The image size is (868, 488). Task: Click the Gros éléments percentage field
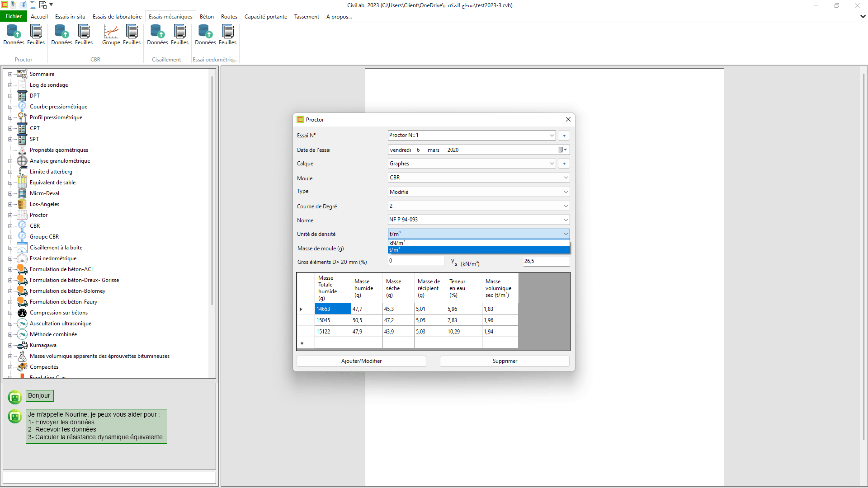pyautogui.click(x=416, y=261)
